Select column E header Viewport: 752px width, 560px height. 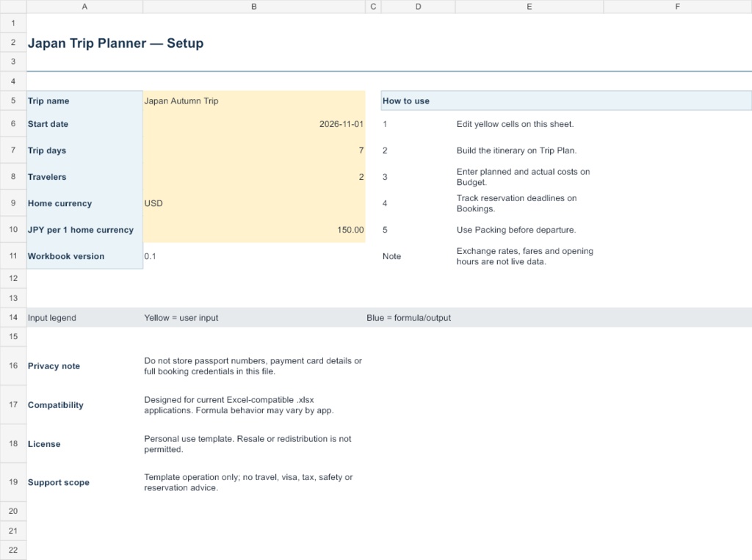click(529, 6)
